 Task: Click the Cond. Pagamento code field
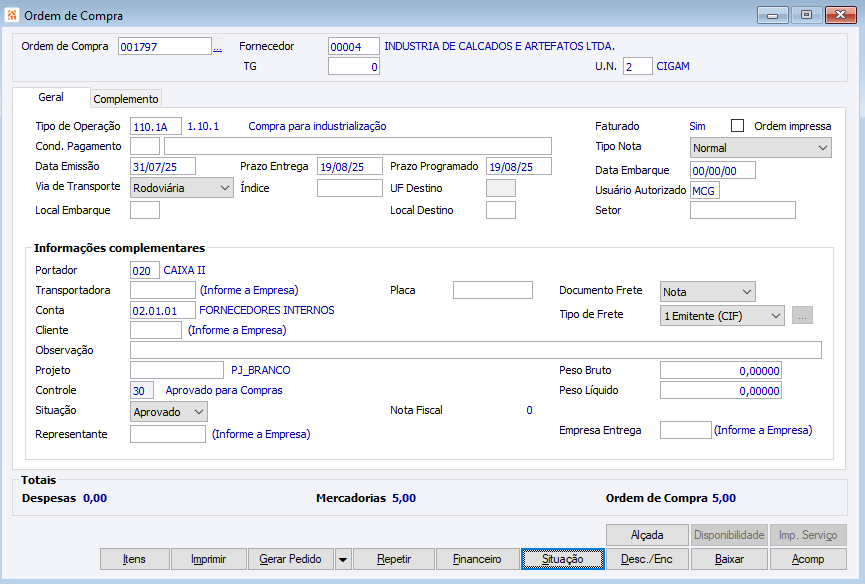click(145, 146)
